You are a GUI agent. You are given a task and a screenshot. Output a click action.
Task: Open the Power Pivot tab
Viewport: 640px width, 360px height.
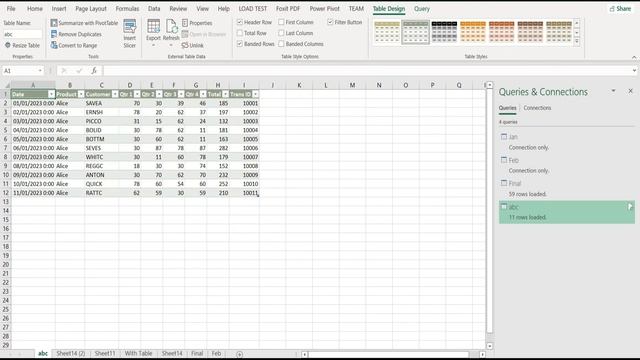[x=324, y=9]
